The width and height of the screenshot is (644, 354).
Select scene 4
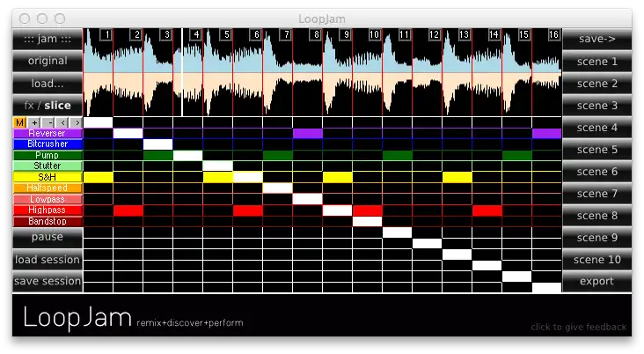[596, 128]
